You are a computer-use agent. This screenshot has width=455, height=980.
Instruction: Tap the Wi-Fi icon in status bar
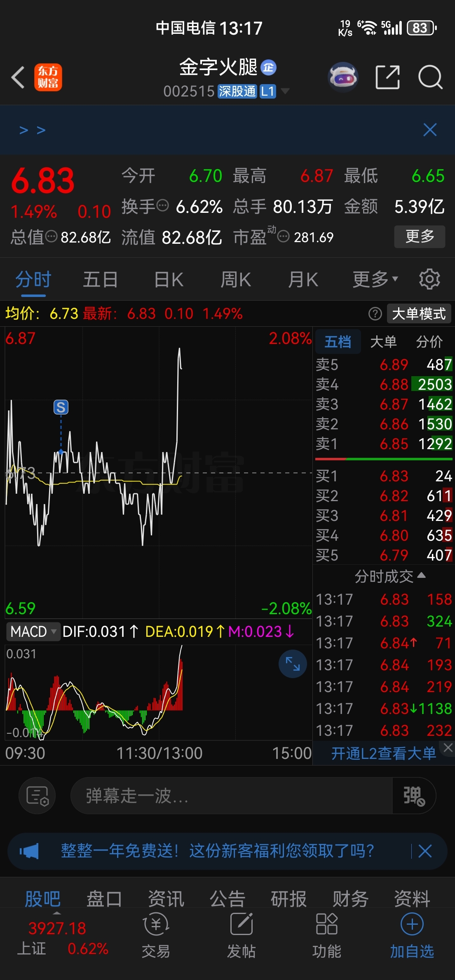pyautogui.click(x=367, y=28)
